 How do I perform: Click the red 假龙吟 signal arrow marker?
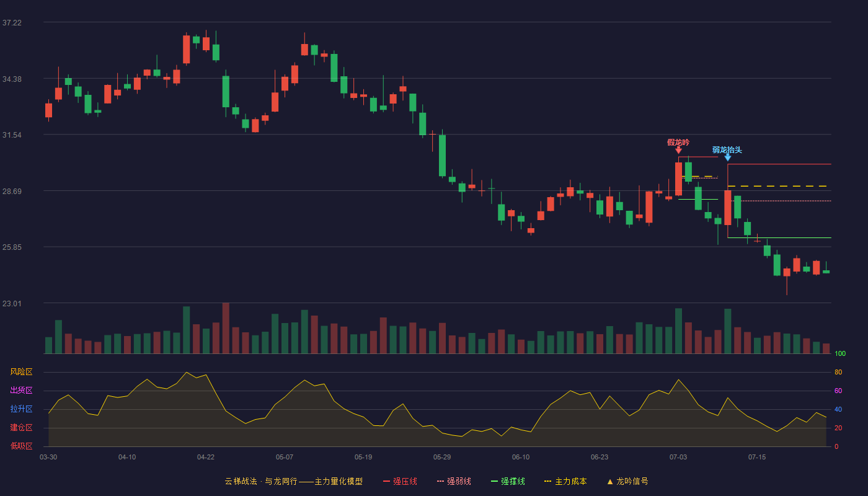point(678,150)
